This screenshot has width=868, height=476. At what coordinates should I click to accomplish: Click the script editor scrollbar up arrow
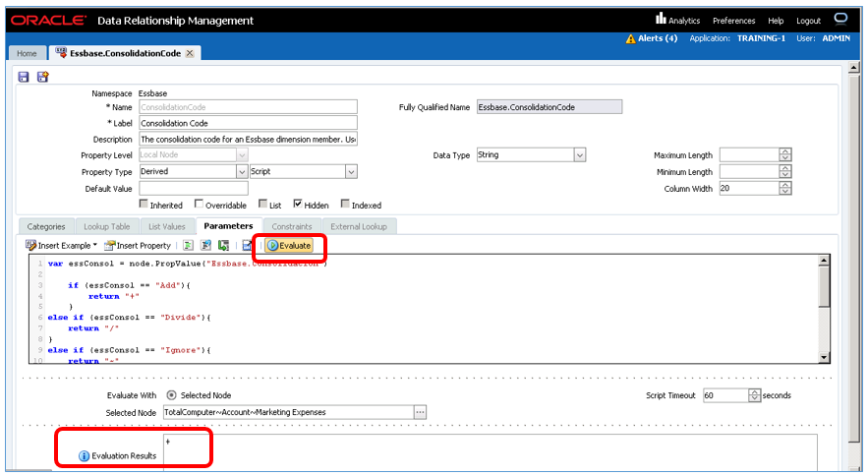pos(824,261)
